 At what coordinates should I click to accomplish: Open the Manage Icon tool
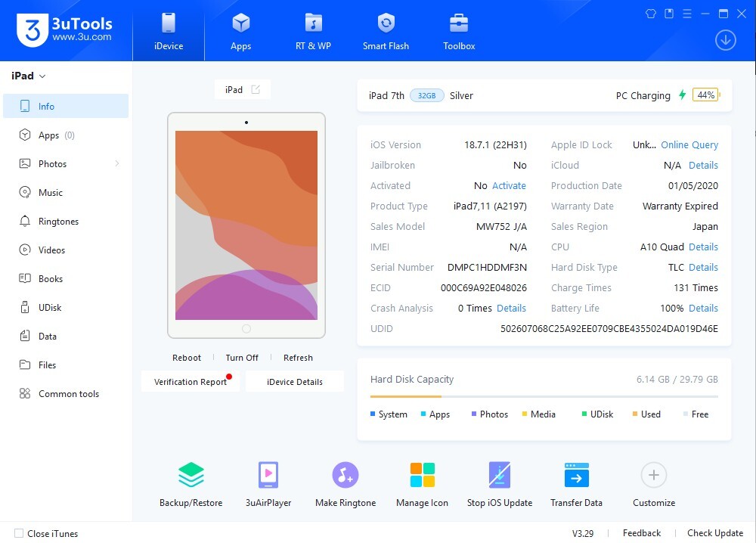(422, 476)
